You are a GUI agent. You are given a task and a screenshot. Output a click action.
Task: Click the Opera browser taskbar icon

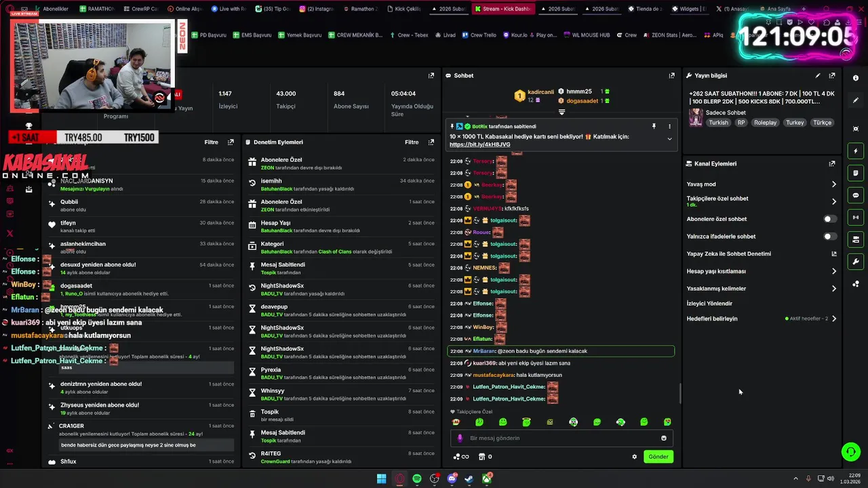pyautogui.click(x=399, y=479)
